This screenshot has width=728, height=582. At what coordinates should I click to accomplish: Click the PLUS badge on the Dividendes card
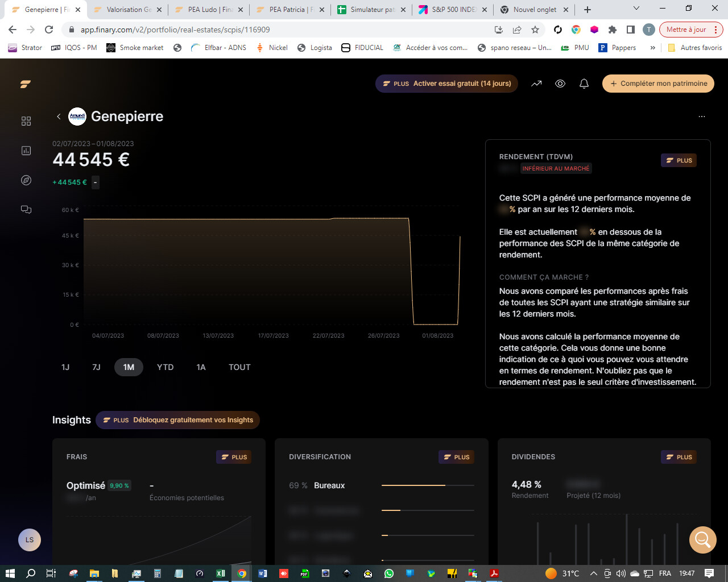679,457
